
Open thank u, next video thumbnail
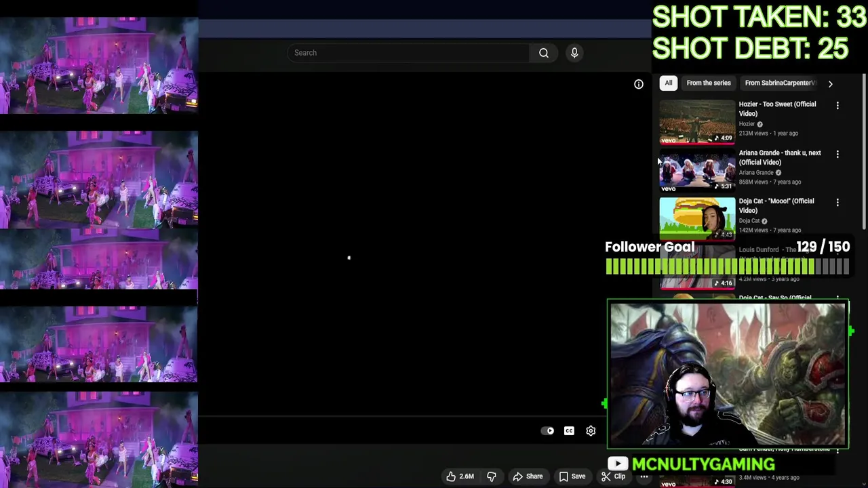click(697, 171)
